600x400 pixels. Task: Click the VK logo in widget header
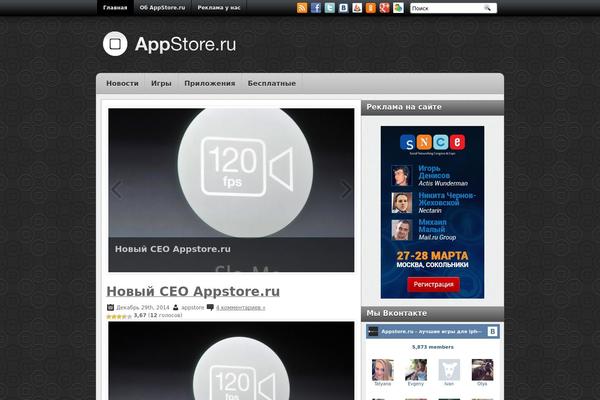click(492, 331)
